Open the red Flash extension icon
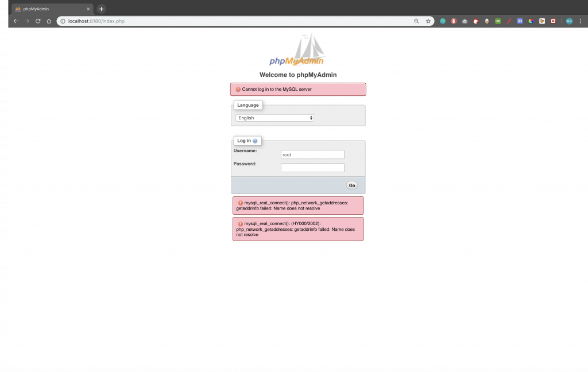Image resolution: width=588 pixels, height=372 pixels. click(x=509, y=21)
